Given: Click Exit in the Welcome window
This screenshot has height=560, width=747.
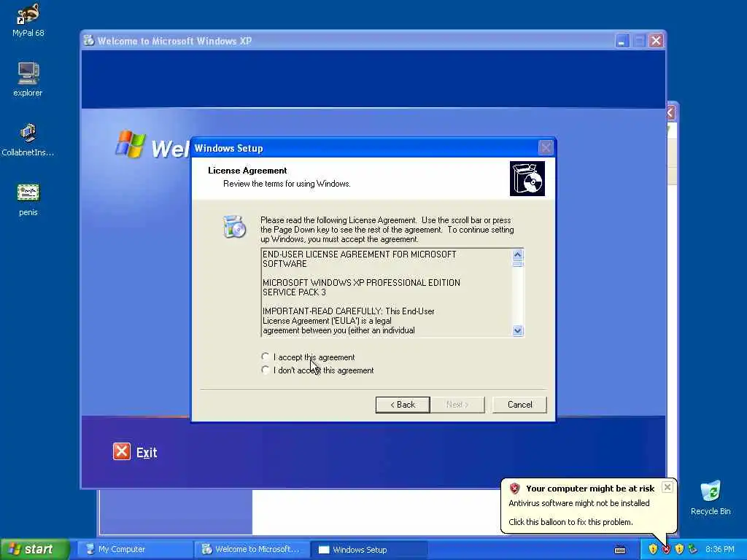Looking at the screenshot, I should tap(135, 452).
